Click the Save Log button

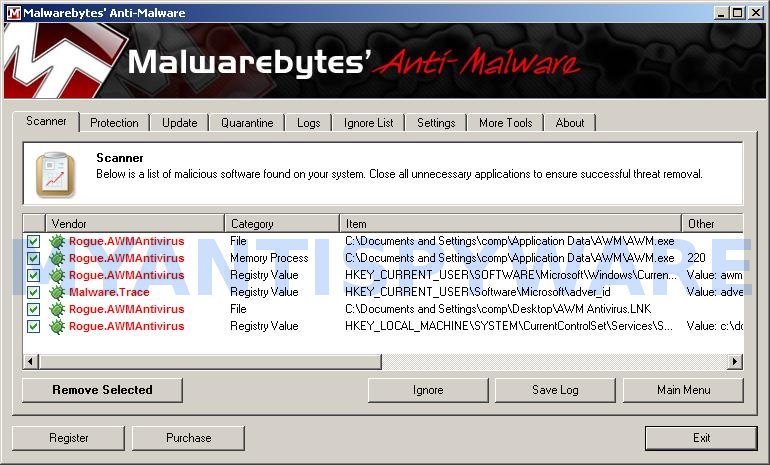point(555,390)
